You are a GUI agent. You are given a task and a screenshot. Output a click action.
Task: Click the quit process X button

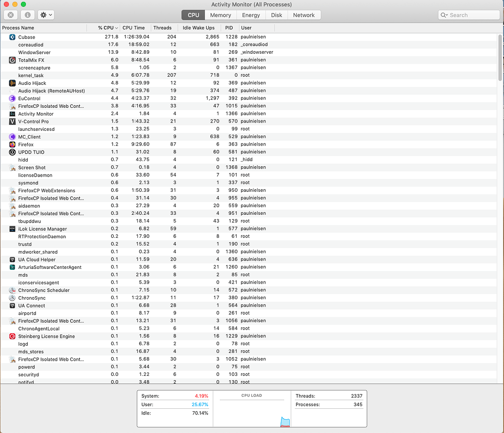(10, 15)
